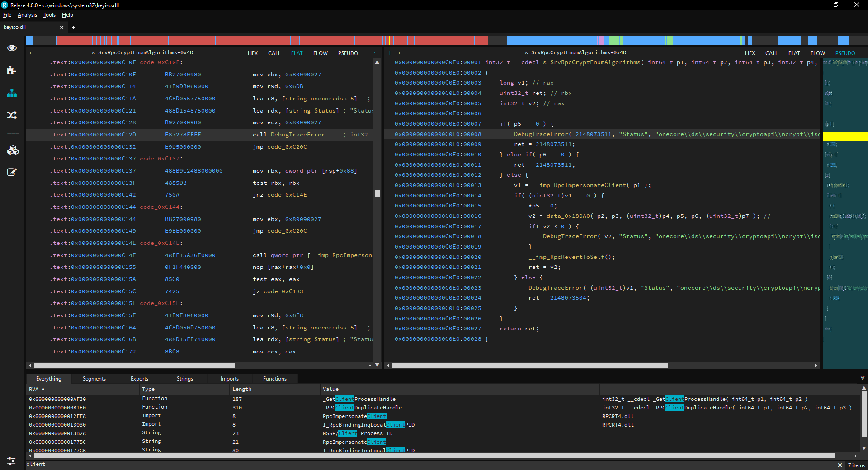Expand the Analysis menu
This screenshot has width=868, height=470.
point(27,14)
